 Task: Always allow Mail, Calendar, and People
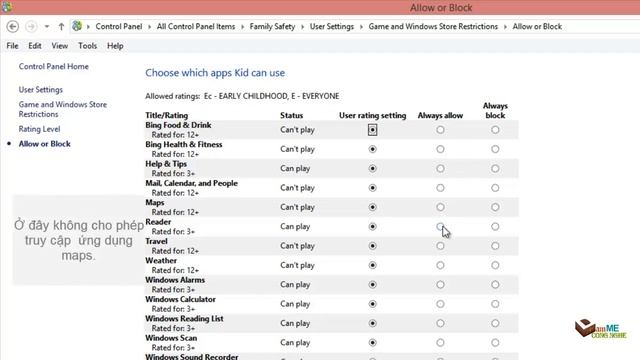point(440,188)
